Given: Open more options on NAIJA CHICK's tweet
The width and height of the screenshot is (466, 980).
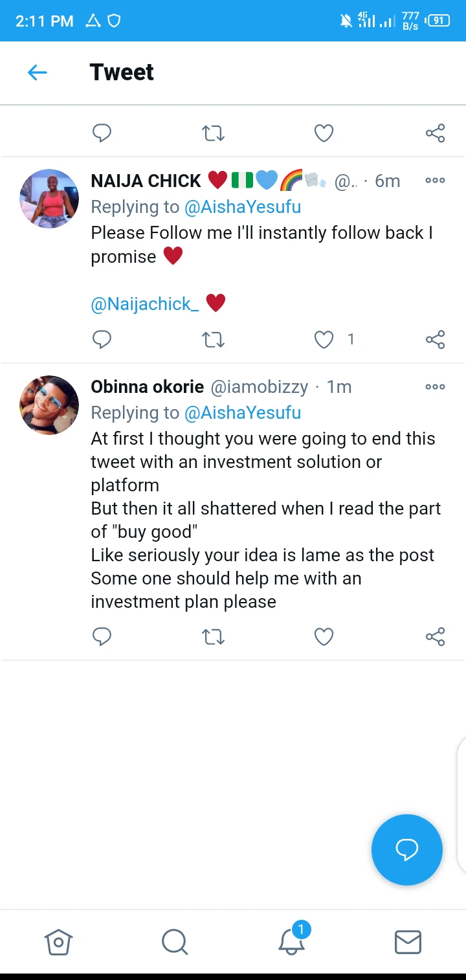Looking at the screenshot, I should click(435, 181).
